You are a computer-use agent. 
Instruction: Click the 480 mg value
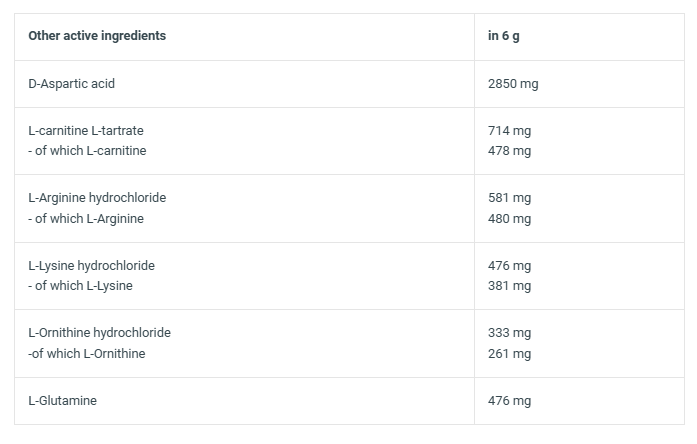[509, 219]
